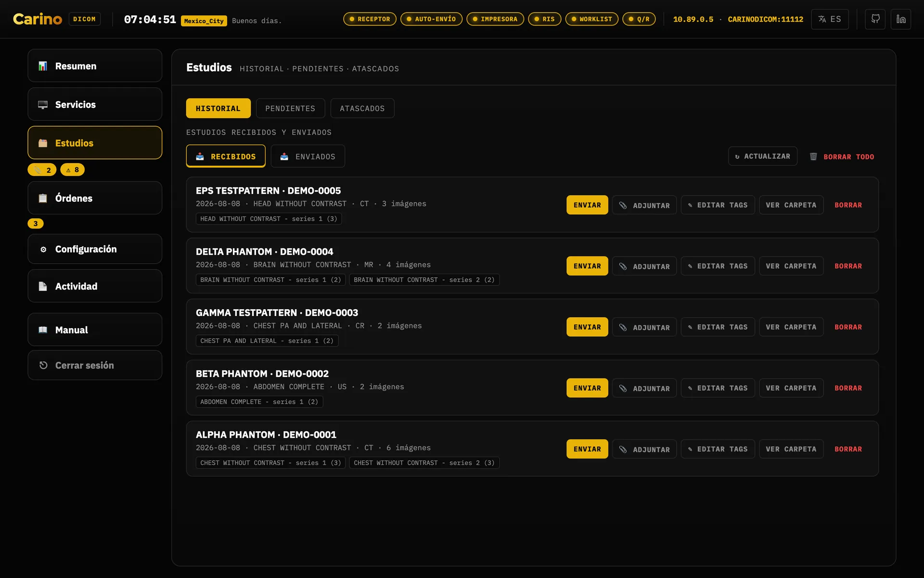This screenshot has height=578, width=924.
Task: Open the Manual sidebar item
Action: [95, 329]
